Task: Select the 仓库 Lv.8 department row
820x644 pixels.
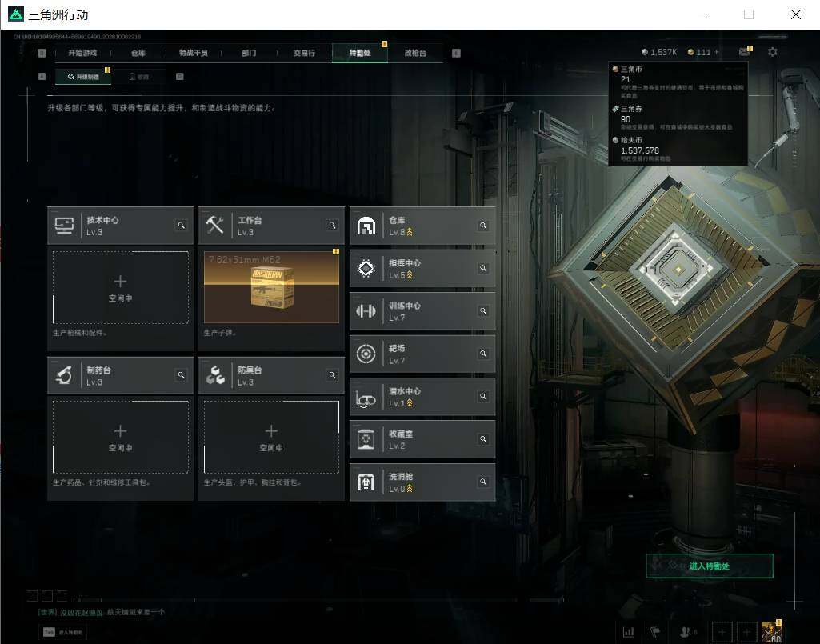Action: point(422,226)
